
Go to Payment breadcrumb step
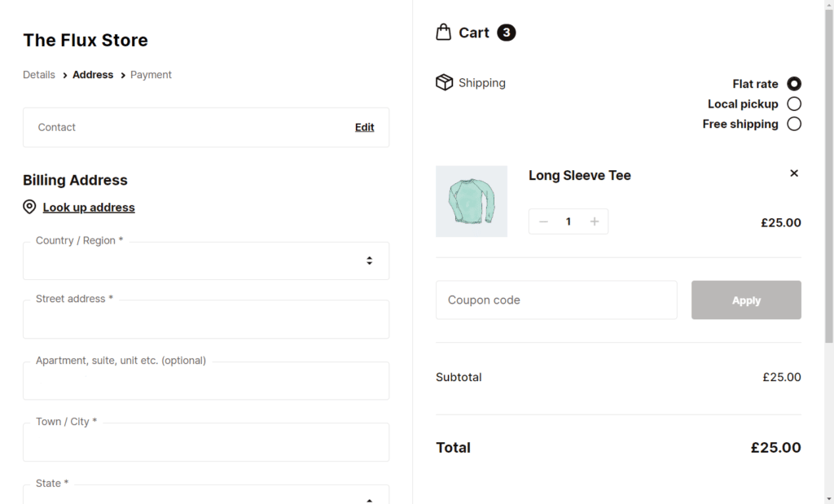tap(151, 75)
